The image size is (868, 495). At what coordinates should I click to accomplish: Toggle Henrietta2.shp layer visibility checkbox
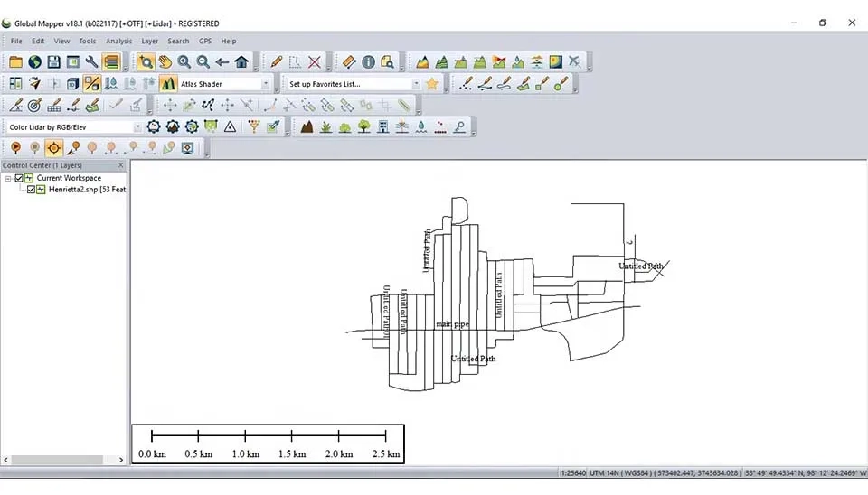tap(32, 190)
